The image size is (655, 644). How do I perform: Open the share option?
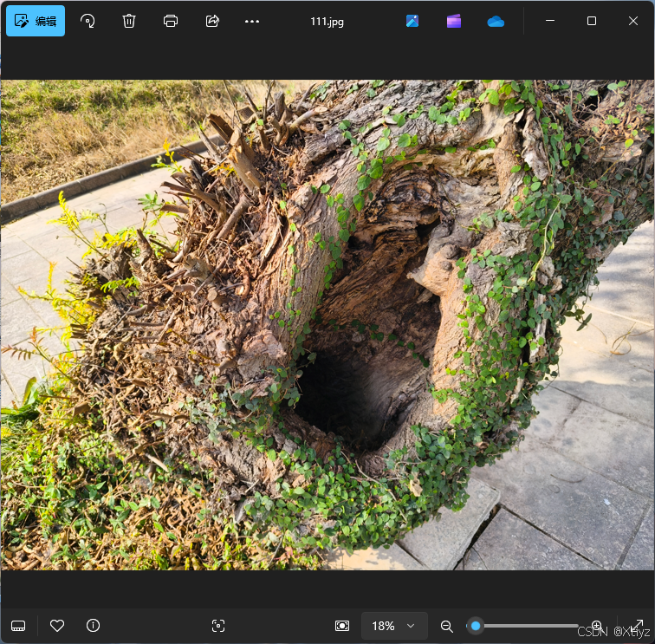[212, 21]
